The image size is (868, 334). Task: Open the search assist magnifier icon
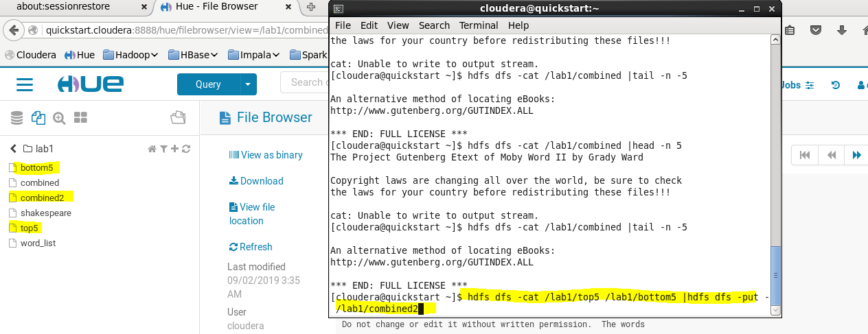pyautogui.click(x=59, y=118)
